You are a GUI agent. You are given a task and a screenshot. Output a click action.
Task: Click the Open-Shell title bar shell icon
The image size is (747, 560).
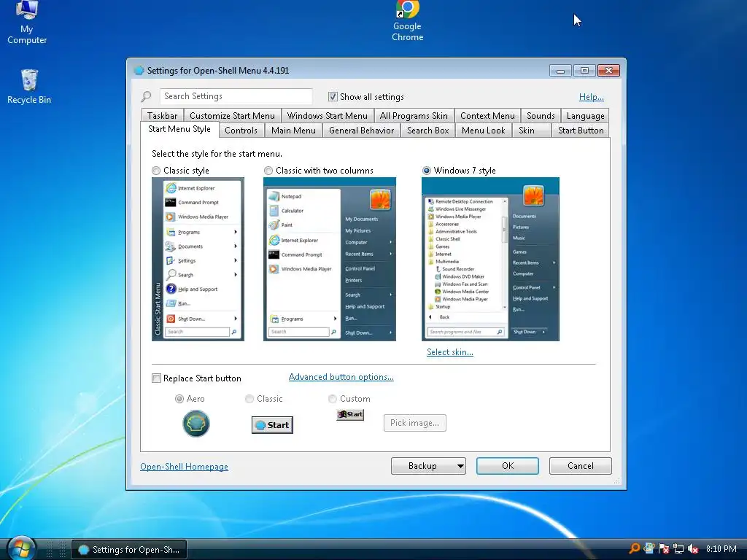tap(139, 71)
